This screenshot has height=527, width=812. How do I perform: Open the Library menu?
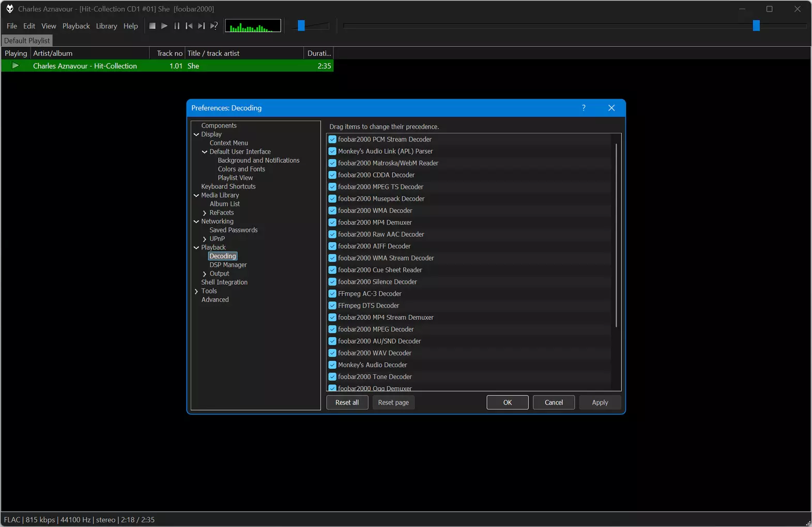106,26
